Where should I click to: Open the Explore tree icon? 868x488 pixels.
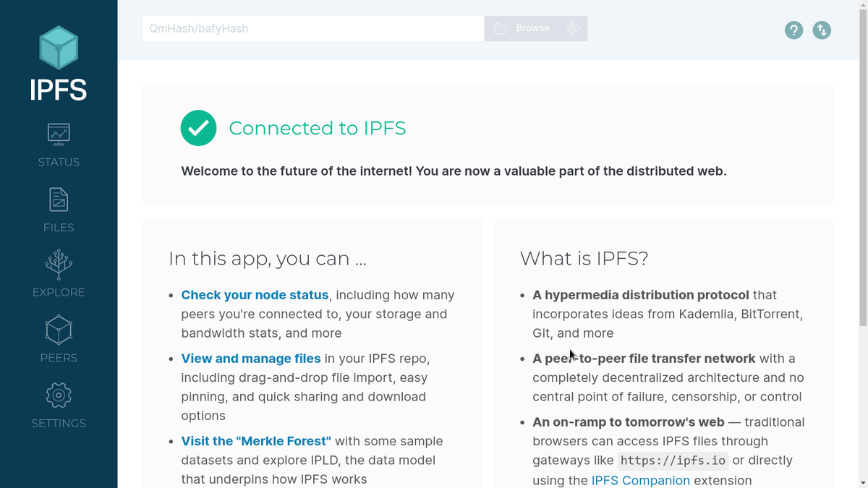click(59, 265)
